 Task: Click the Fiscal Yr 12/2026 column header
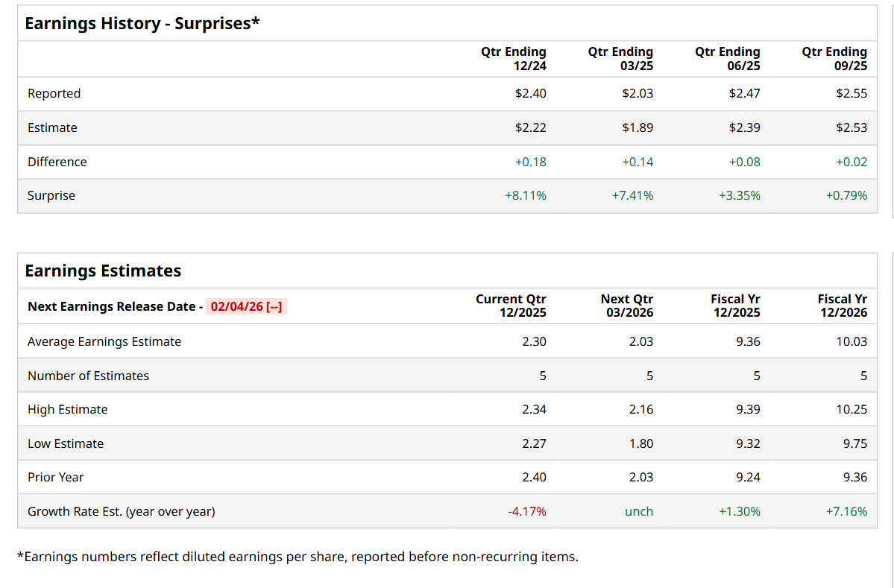(842, 306)
